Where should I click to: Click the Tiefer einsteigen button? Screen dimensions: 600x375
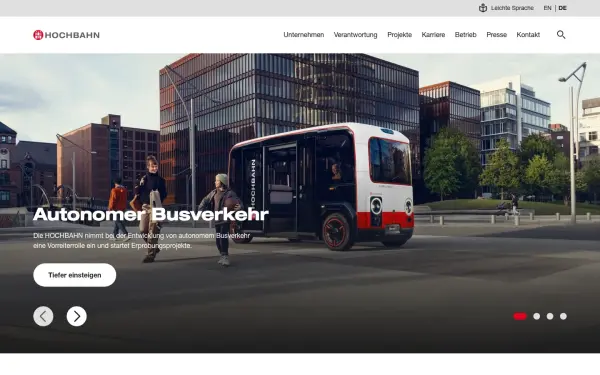75,275
